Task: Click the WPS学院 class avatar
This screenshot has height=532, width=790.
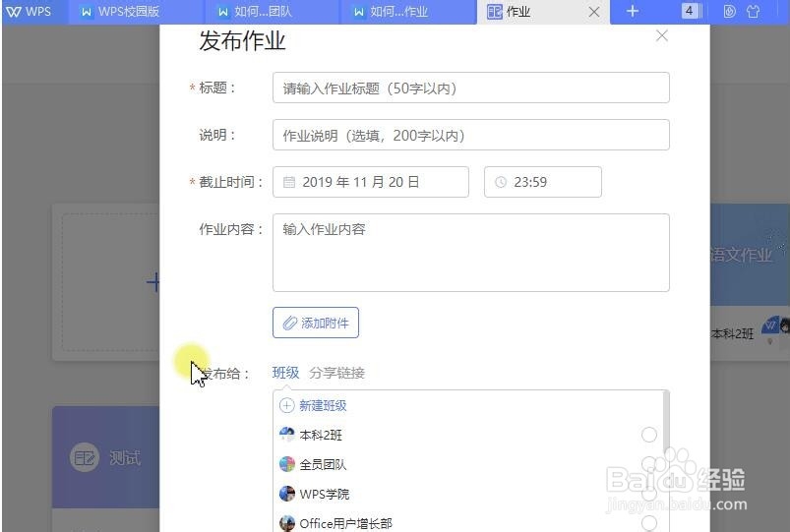Action: tap(287, 494)
